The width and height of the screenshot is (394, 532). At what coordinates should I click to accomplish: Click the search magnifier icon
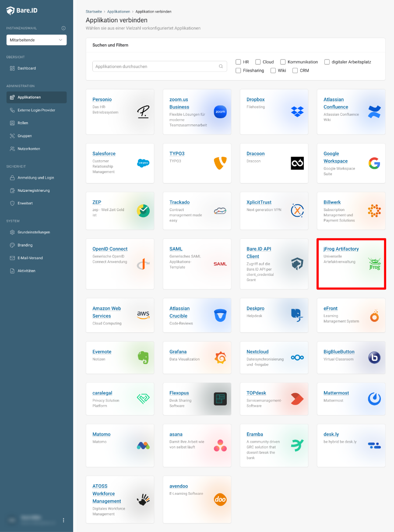click(221, 67)
